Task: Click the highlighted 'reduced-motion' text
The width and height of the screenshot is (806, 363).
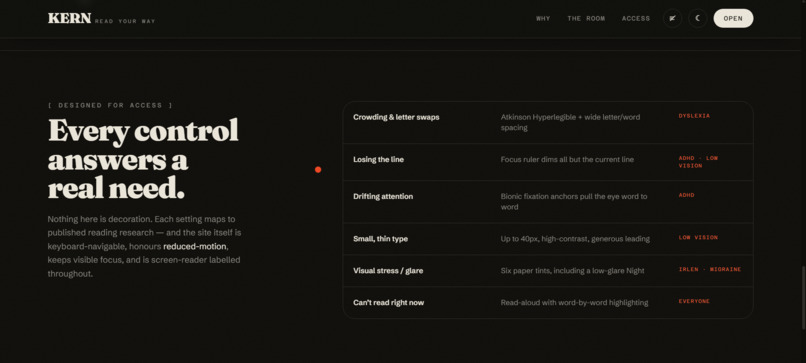Action: [x=195, y=246]
